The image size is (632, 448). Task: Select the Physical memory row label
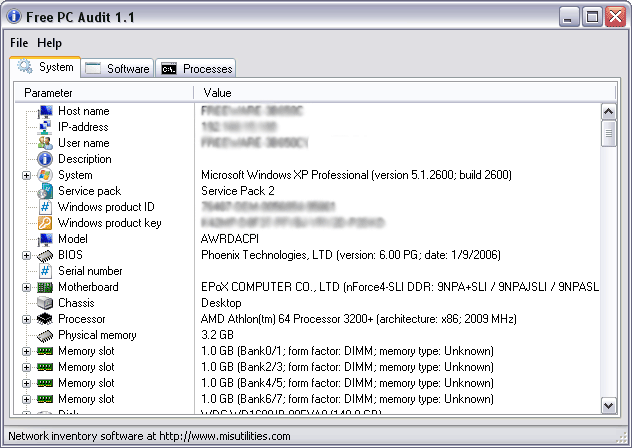[x=97, y=335]
